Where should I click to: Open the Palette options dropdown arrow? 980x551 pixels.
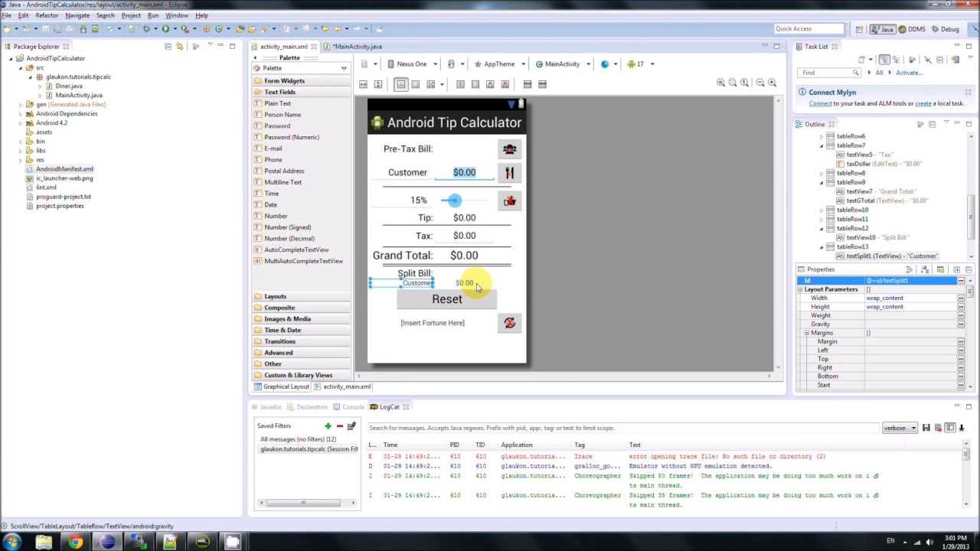(x=344, y=68)
